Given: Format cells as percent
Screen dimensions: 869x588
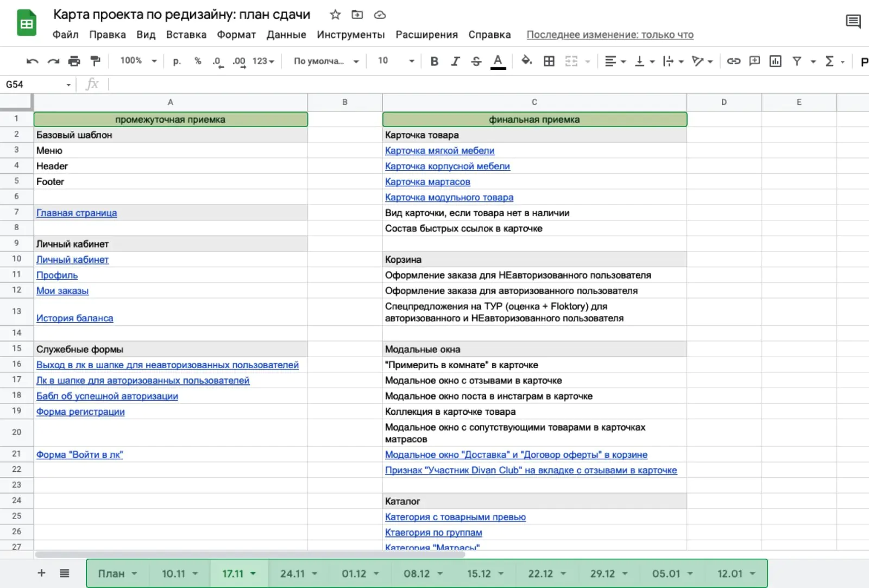Looking at the screenshot, I should pos(198,61).
